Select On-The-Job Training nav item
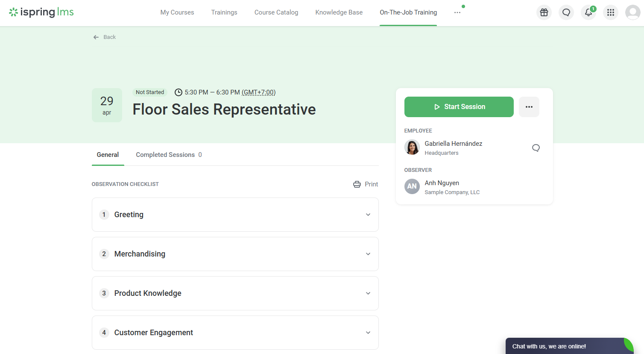Image resolution: width=644 pixels, height=354 pixels. 408,12
